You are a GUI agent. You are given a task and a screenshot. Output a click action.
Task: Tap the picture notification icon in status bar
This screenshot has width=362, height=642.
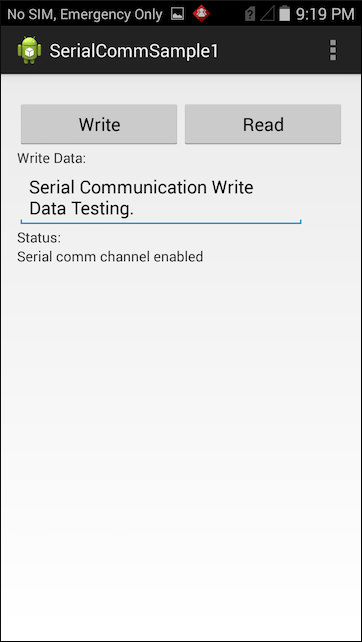click(x=177, y=14)
